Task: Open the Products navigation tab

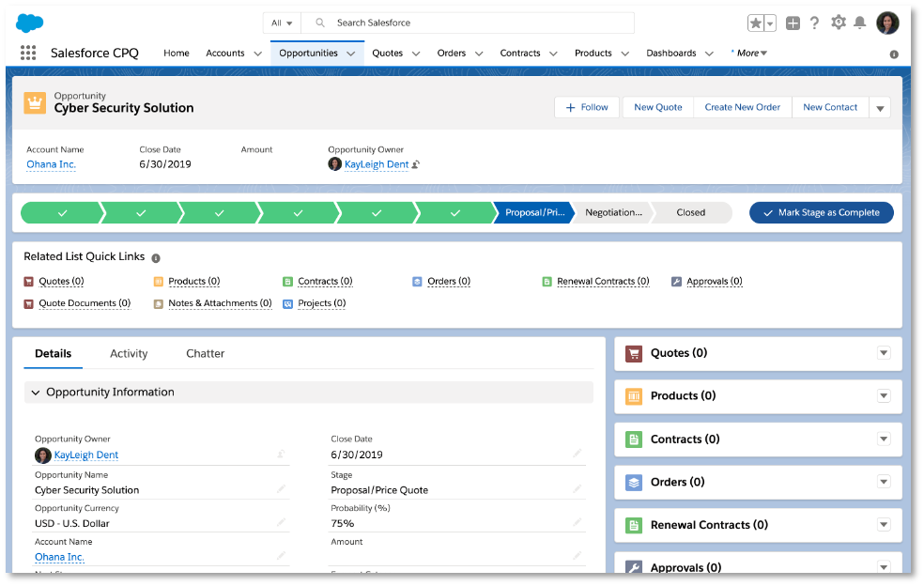Action: [593, 53]
